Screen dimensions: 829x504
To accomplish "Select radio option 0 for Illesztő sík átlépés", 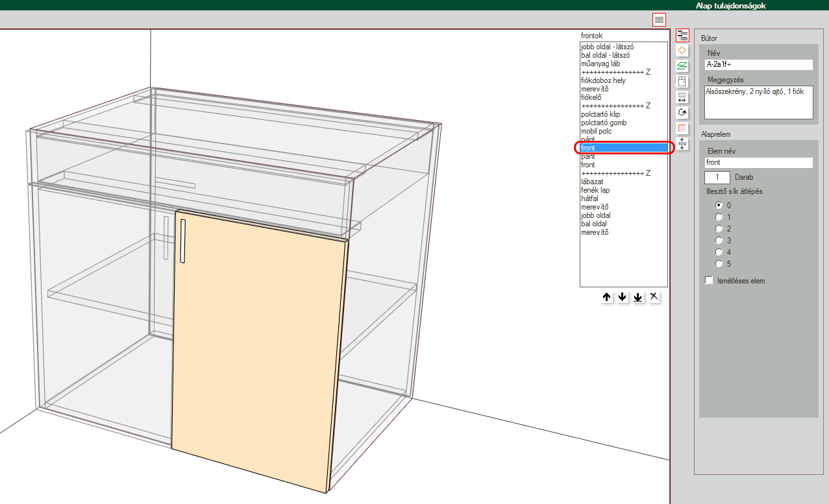I will click(719, 206).
